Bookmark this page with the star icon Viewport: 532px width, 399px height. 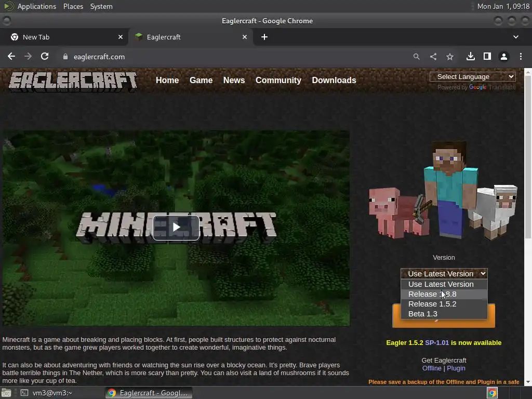450,57
